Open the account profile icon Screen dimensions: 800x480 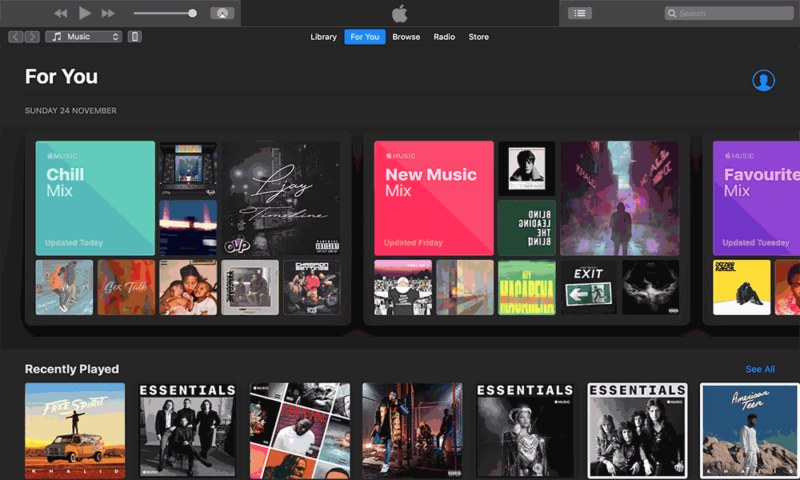763,81
